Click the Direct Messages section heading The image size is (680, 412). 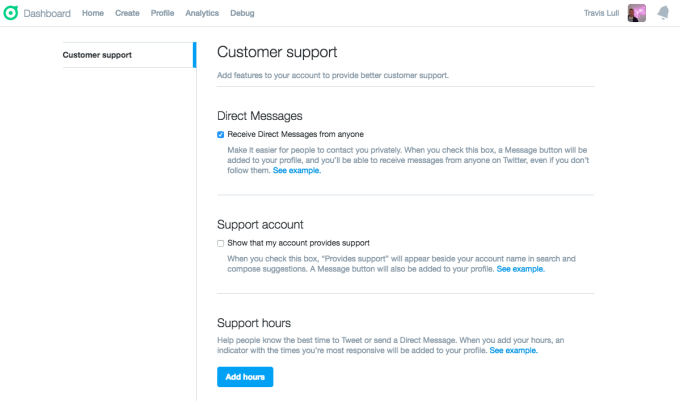pyautogui.click(x=260, y=116)
